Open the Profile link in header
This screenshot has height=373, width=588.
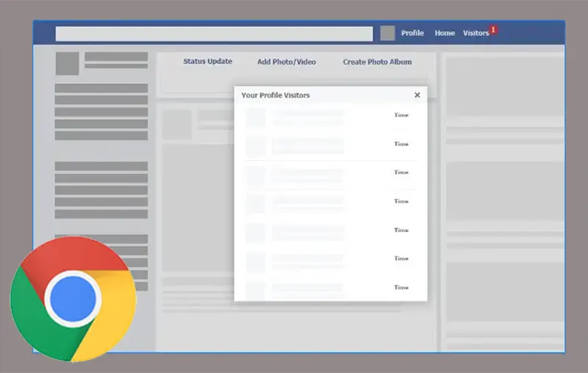pyautogui.click(x=412, y=33)
